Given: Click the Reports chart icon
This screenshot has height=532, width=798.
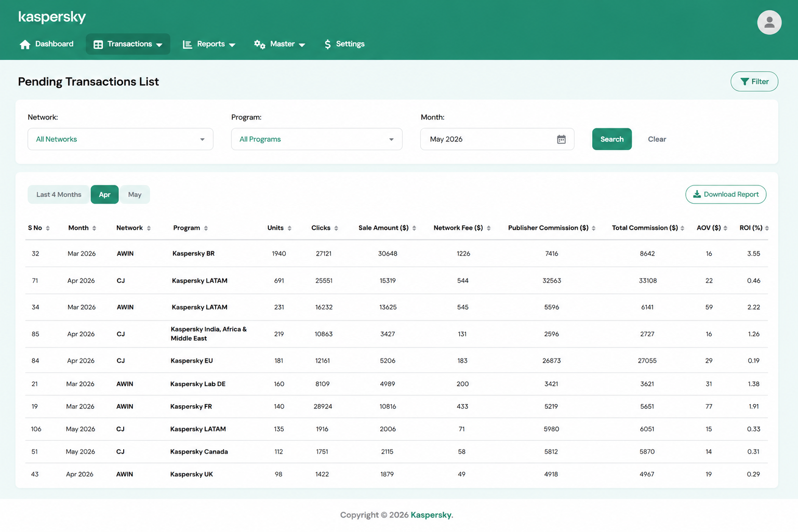Looking at the screenshot, I should point(188,44).
